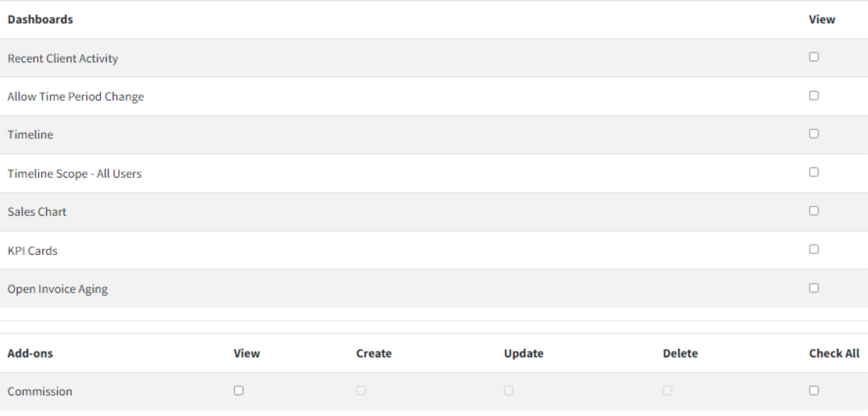Viewport: 868px width, 416px height.
Task: Click the Open Invoice Aging label
Action: pyautogui.click(x=58, y=289)
